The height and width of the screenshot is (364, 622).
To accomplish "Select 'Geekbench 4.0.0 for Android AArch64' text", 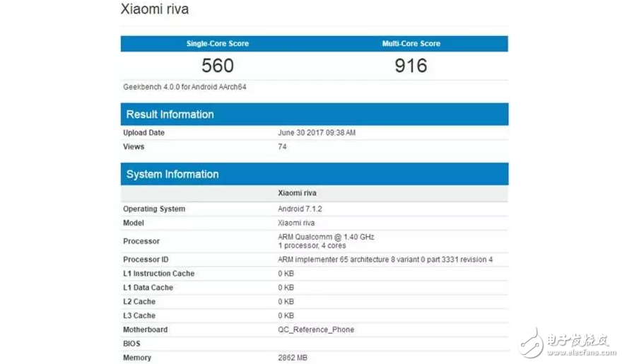I will point(184,87).
